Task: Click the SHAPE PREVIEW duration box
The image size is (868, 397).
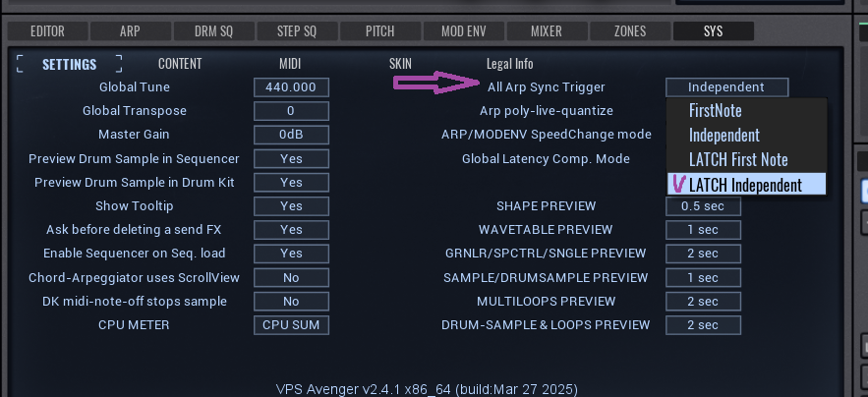Action: (702, 206)
